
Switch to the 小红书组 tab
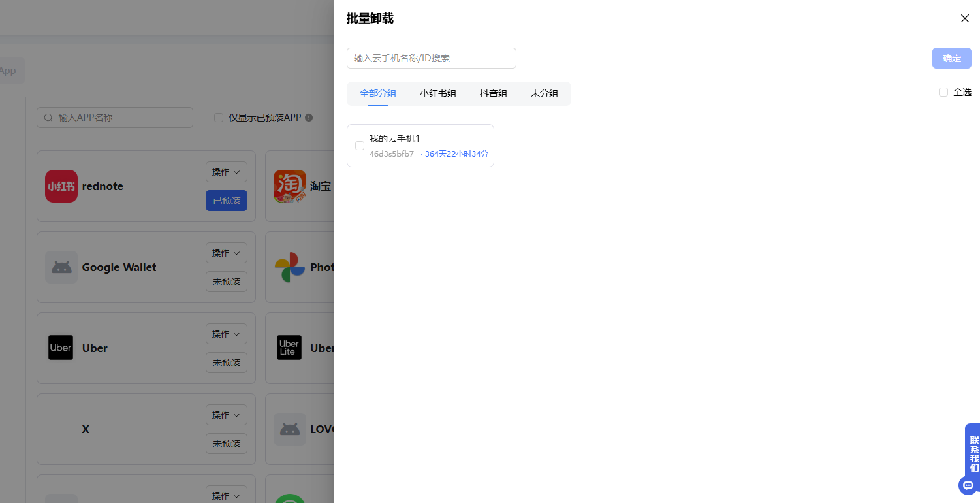click(438, 93)
